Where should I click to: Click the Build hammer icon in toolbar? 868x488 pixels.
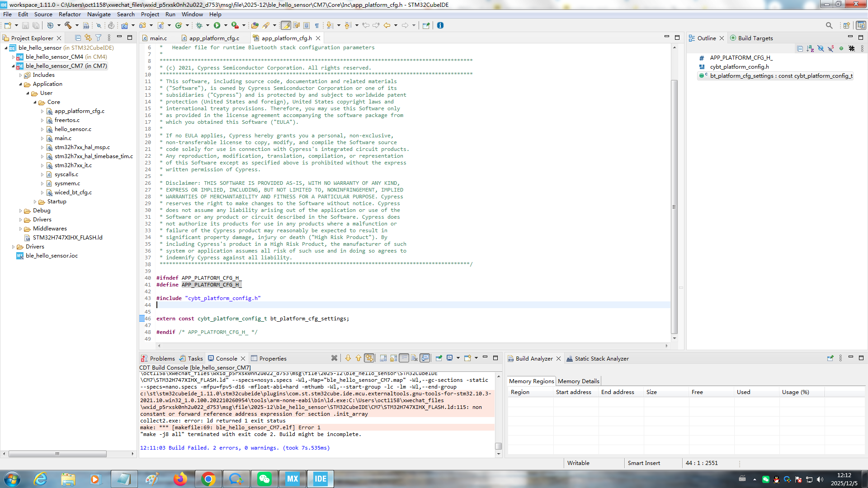[x=68, y=25]
